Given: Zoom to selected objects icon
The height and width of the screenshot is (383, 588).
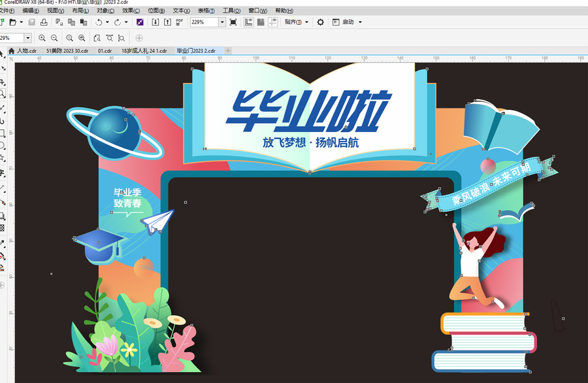Looking at the screenshot, I should coord(70,38).
